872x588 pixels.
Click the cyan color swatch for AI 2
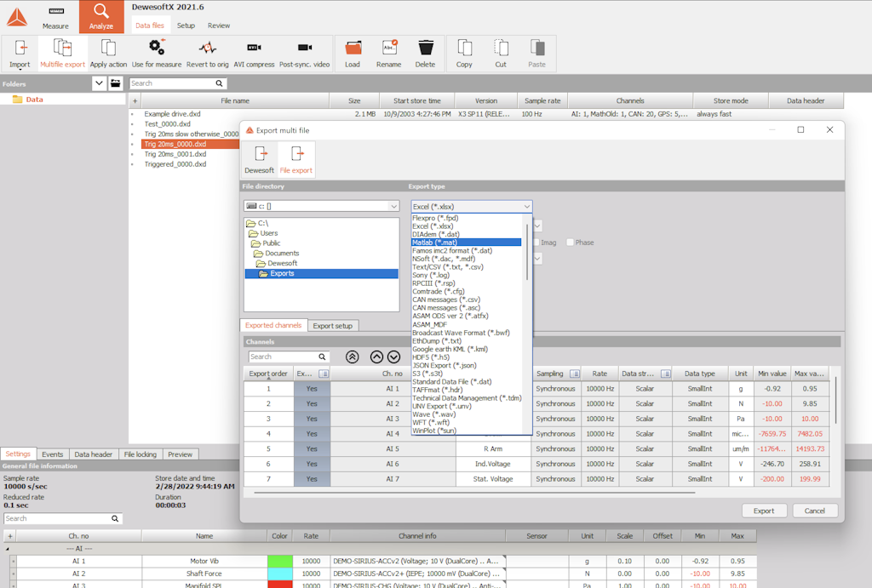(279, 574)
